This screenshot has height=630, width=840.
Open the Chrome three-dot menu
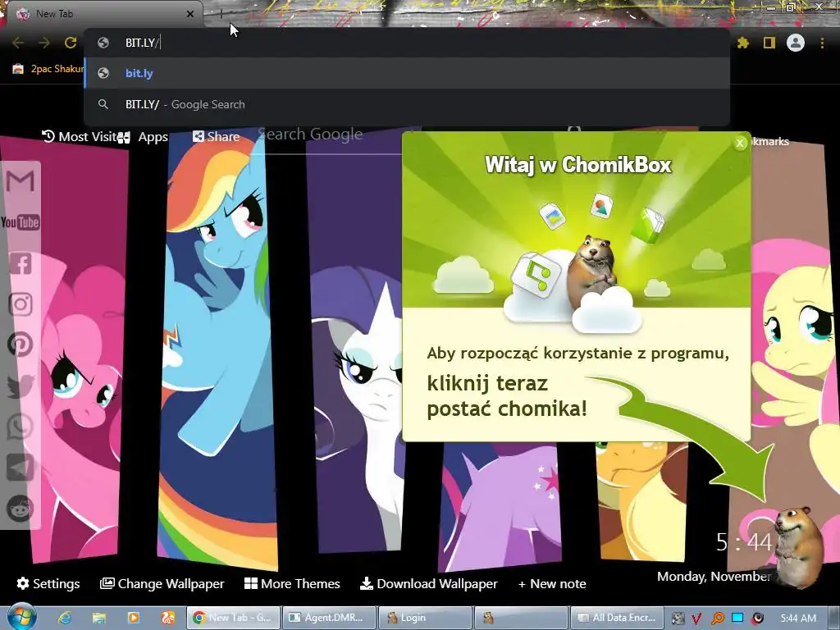tap(822, 43)
